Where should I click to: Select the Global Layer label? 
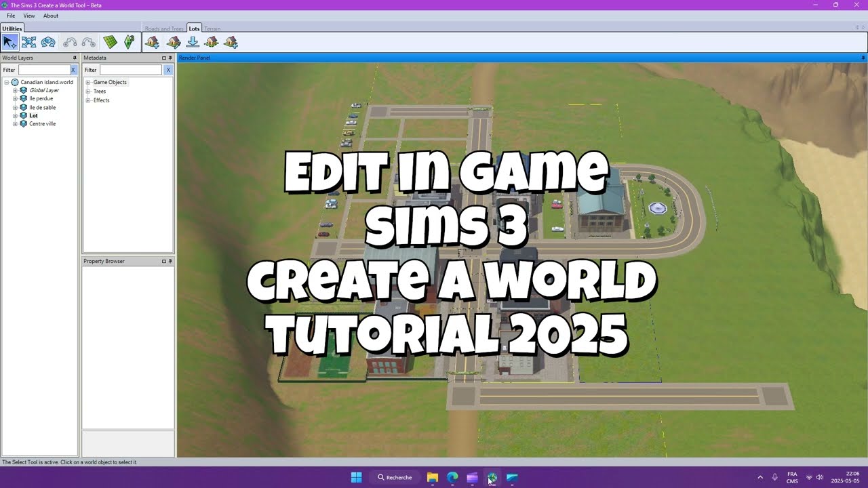(x=44, y=90)
